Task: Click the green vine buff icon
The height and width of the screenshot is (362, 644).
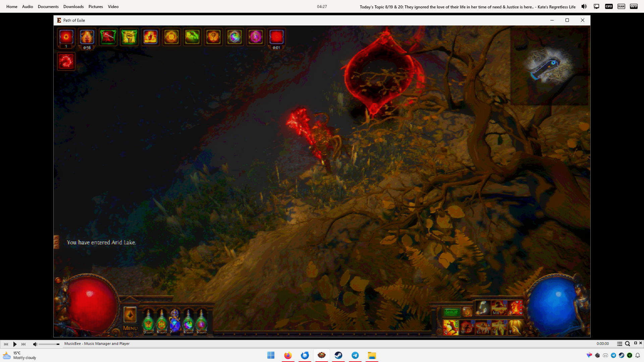Action: [x=193, y=37]
